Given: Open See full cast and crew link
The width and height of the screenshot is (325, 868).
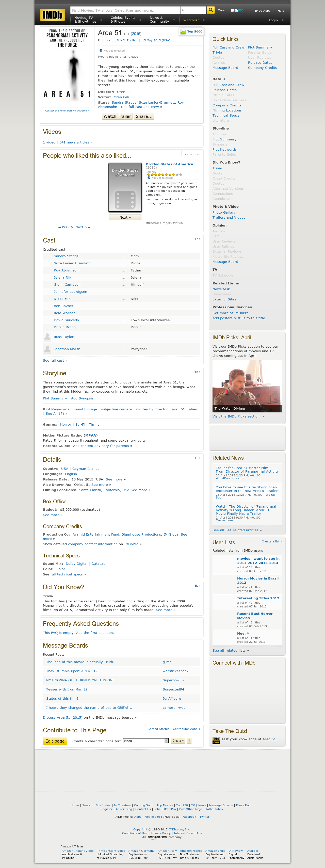Looking at the screenshot, I should 140,107.
